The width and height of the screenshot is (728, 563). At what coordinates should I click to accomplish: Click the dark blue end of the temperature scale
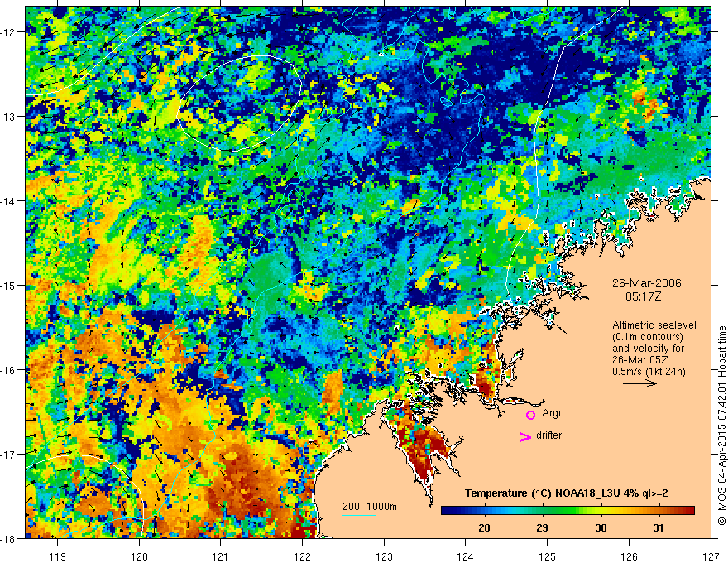[x=449, y=511]
